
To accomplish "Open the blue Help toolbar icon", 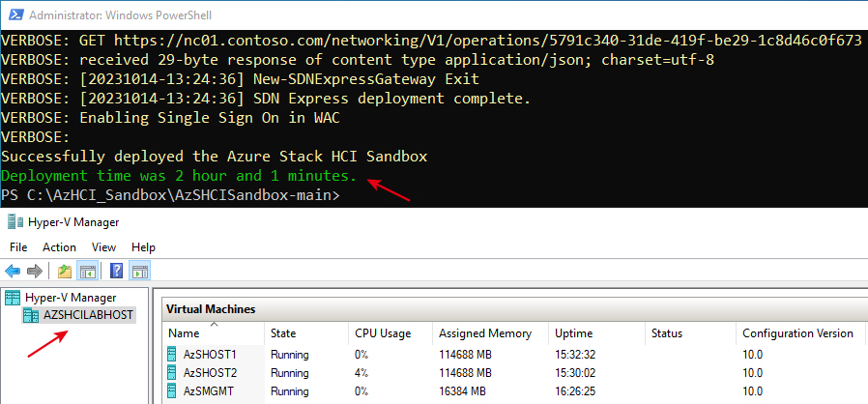I will tap(116, 272).
